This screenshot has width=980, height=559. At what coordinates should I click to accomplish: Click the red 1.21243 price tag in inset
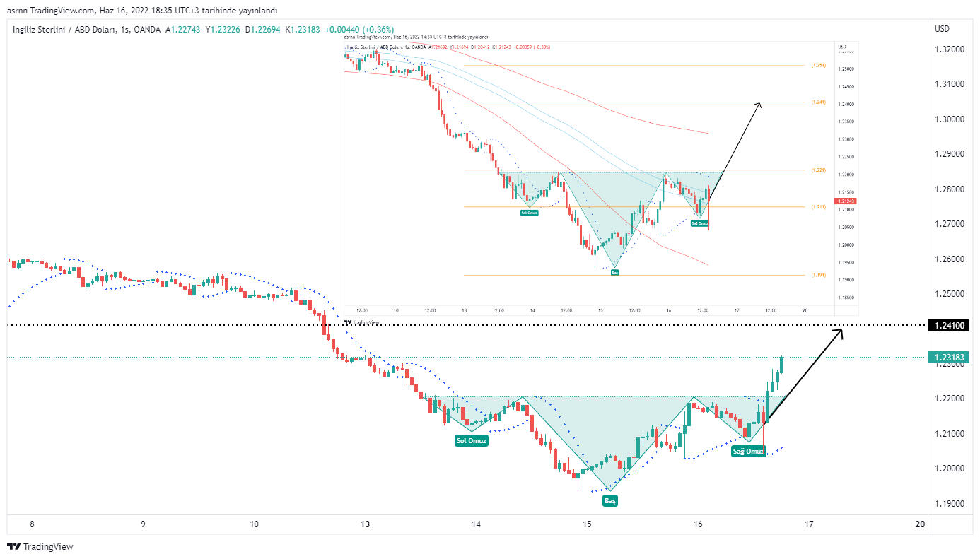[x=846, y=201]
